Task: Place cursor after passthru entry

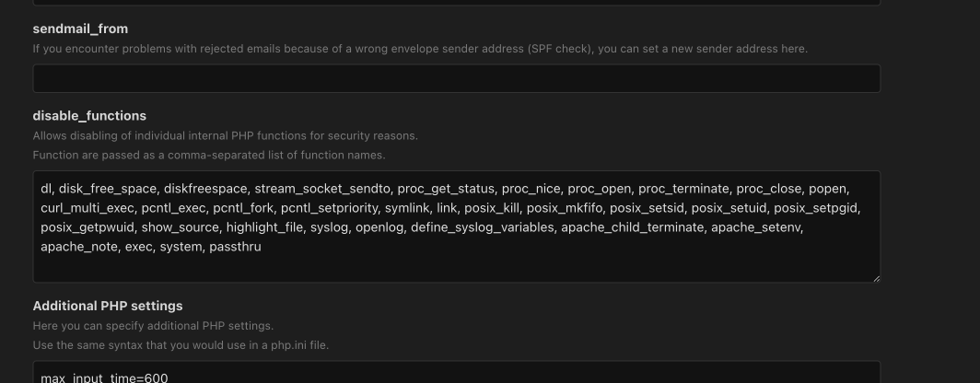Action: click(262, 247)
